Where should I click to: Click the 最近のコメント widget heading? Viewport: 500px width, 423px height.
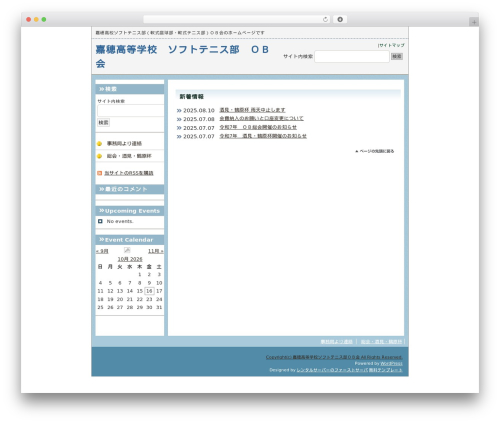pyautogui.click(x=130, y=189)
